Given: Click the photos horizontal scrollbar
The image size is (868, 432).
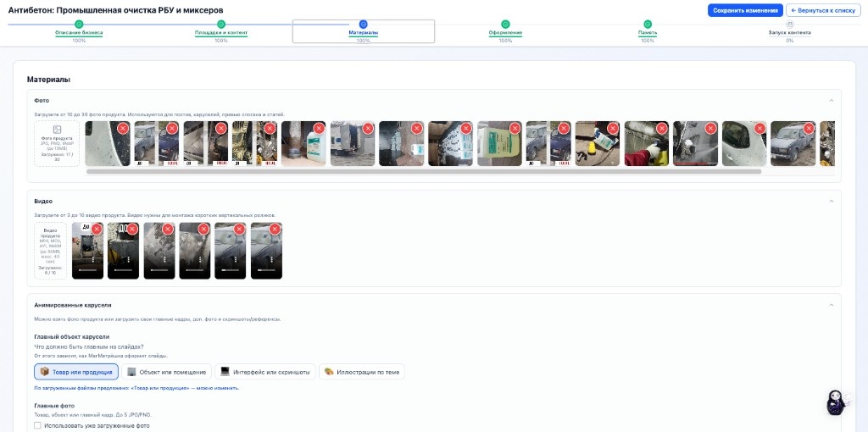Looking at the screenshot, I should tap(424, 171).
